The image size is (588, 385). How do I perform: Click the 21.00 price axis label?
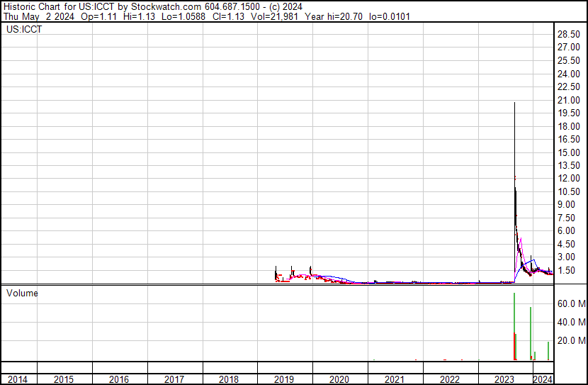click(x=569, y=101)
